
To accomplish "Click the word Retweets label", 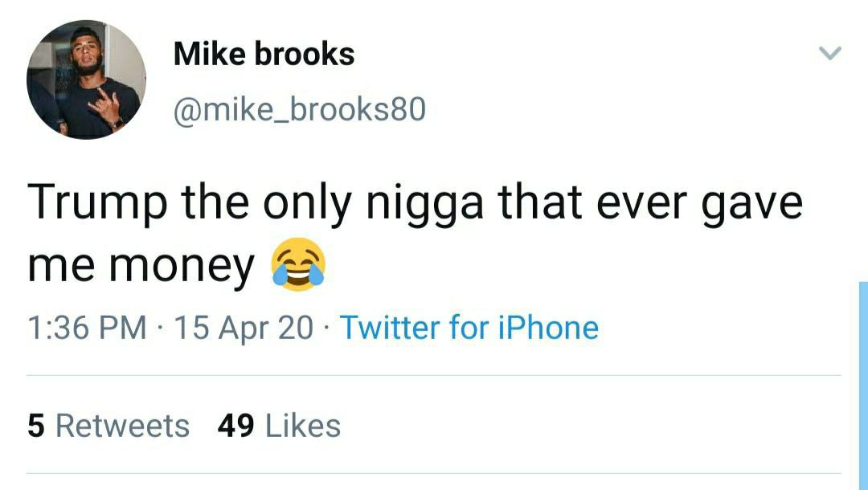I will (122, 425).
